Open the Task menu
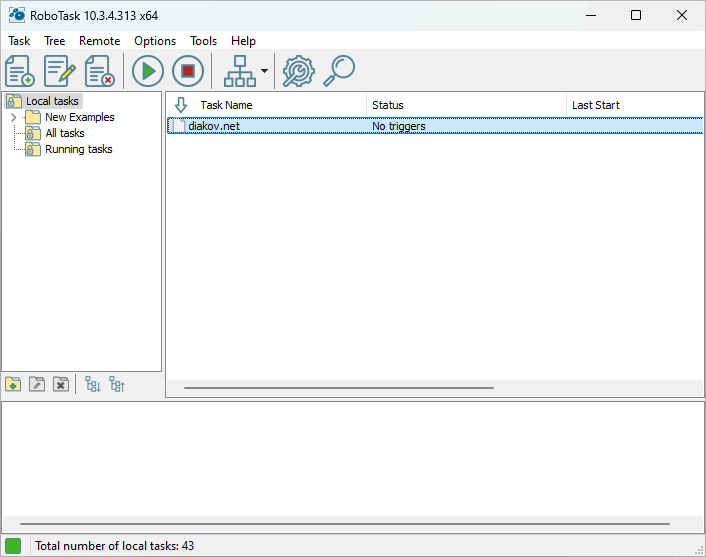 (x=19, y=41)
